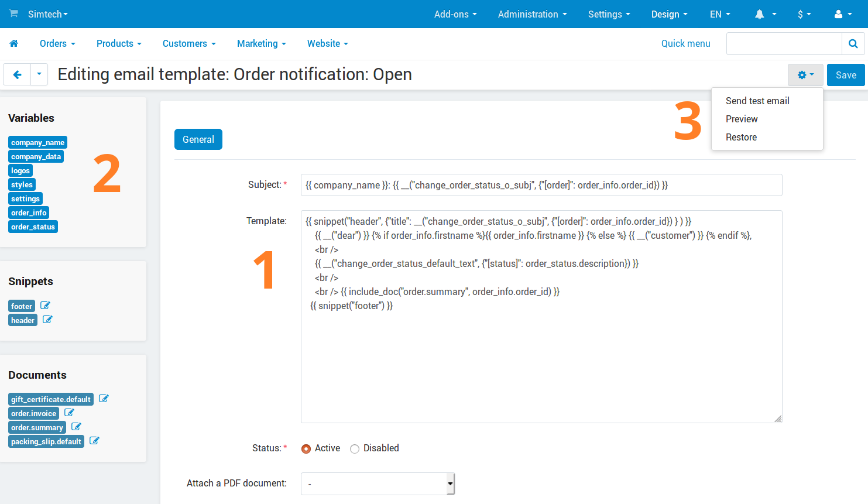868x504 pixels.
Task: Edit order.invoice document icon
Action: pyautogui.click(x=69, y=413)
